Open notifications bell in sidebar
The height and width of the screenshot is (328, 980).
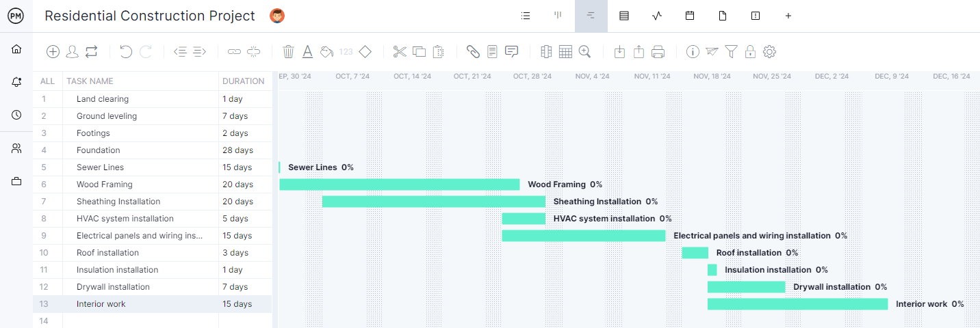pos(16,82)
